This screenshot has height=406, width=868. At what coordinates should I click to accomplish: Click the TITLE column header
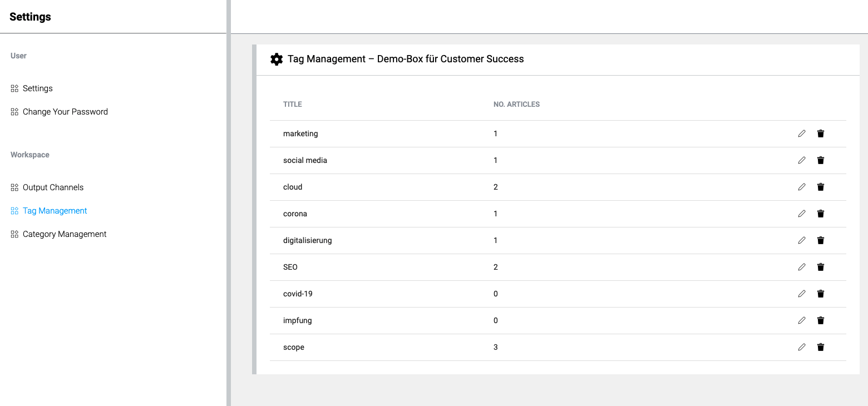click(x=293, y=104)
